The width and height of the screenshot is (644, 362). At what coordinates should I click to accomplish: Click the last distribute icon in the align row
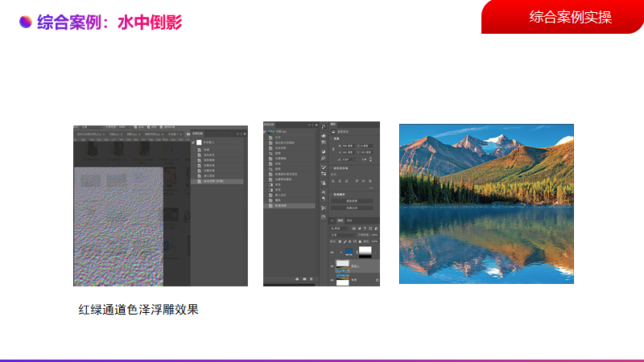tap(370, 181)
